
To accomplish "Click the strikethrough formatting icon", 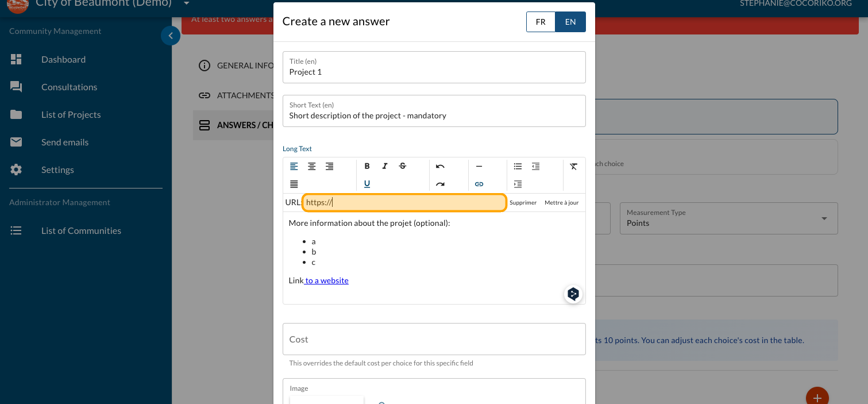I will click(x=403, y=166).
